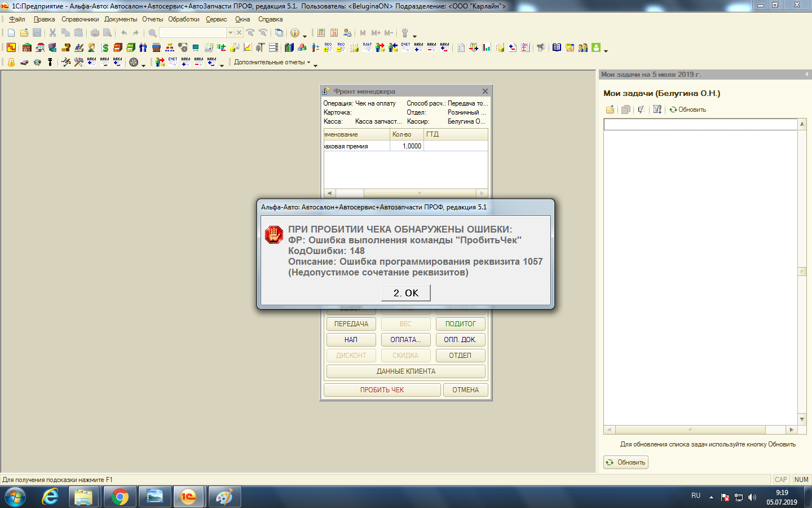Click the Help info icon
Screen dimensions: 812x508
(294, 33)
